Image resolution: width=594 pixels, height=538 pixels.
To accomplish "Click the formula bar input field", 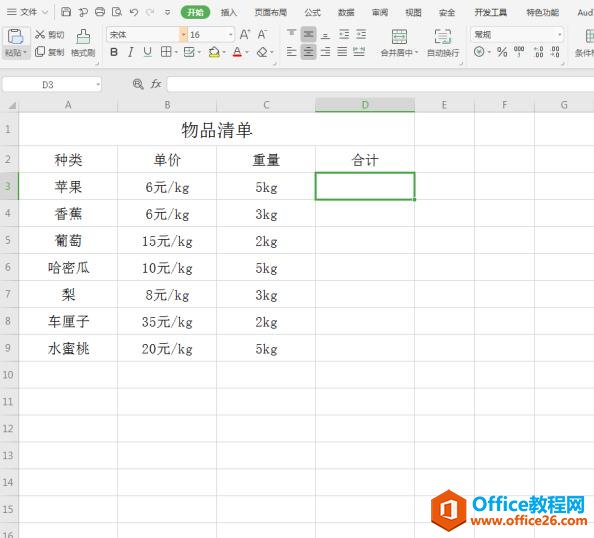I will (x=380, y=84).
